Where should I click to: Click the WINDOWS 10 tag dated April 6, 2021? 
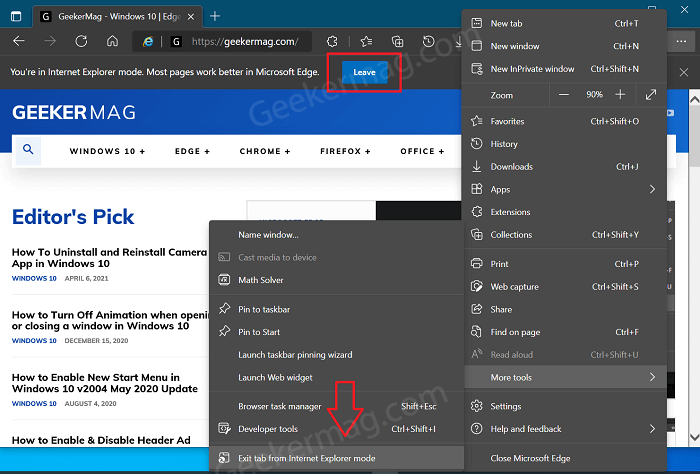click(x=34, y=279)
